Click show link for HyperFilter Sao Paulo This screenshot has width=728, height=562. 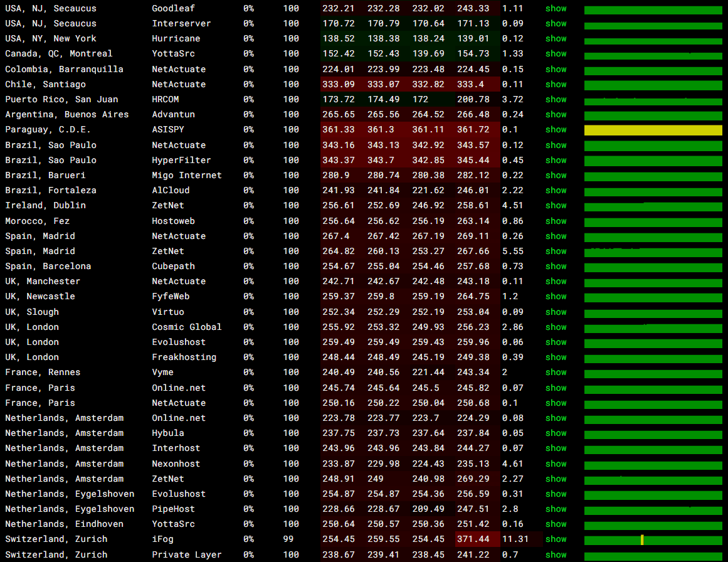pos(556,160)
